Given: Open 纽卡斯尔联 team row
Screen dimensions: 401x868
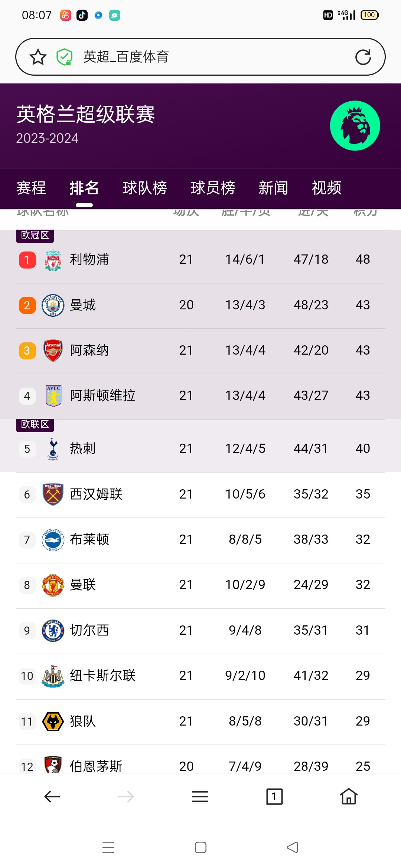Looking at the screenshot, I should click(200, 676).
